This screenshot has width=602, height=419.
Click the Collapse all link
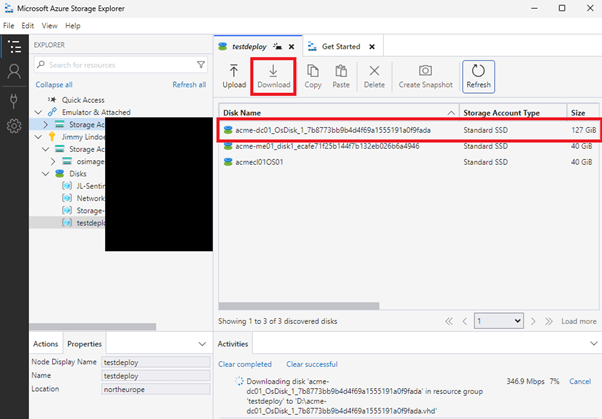point(54,85)
